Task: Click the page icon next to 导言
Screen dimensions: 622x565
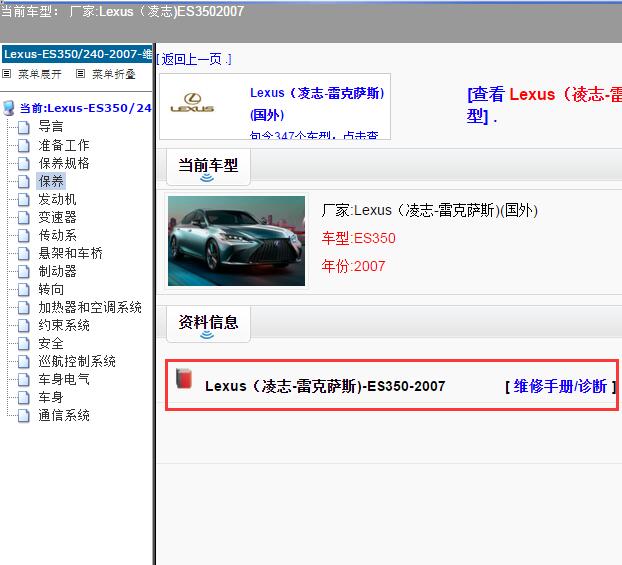Action: [24, 127]
